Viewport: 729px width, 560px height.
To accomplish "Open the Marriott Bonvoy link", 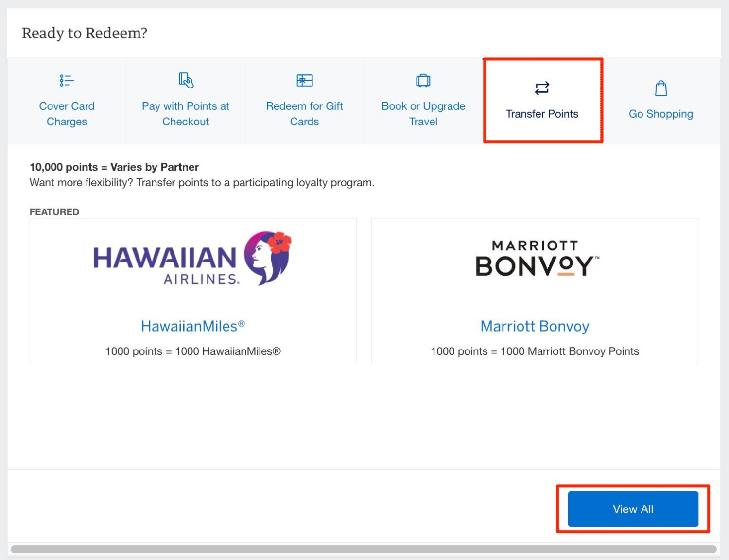I will click(535, 326).
